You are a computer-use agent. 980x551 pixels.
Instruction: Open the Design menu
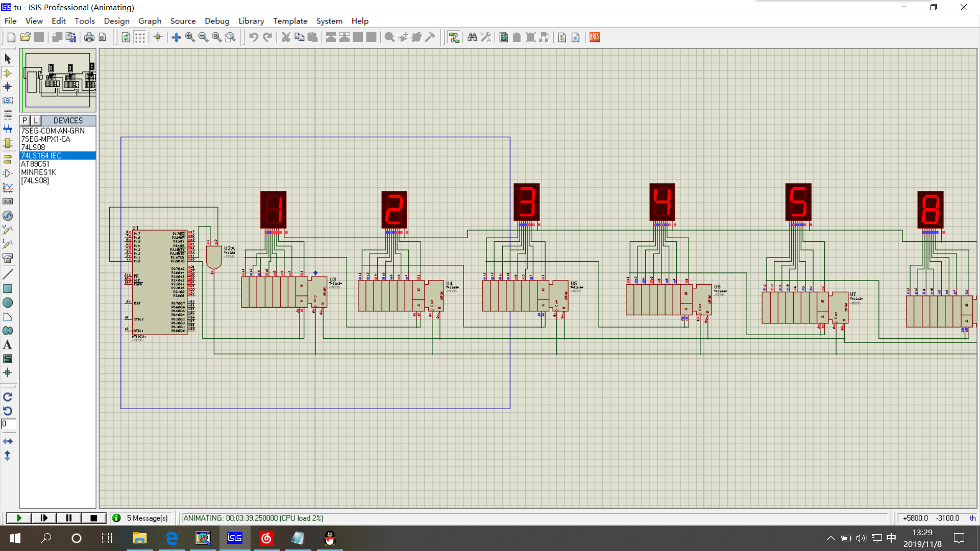click(116, 21)
